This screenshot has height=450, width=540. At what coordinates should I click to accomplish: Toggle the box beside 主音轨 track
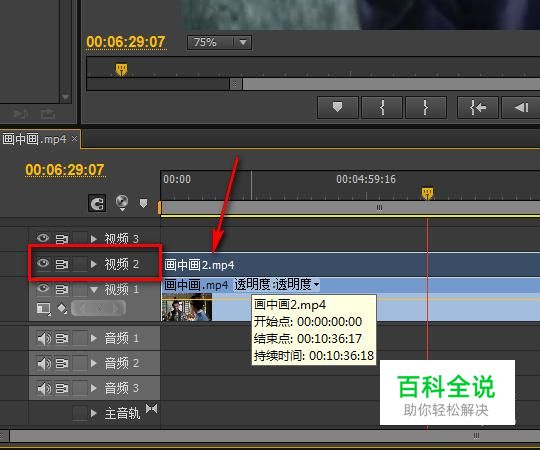tap(80, 413)
